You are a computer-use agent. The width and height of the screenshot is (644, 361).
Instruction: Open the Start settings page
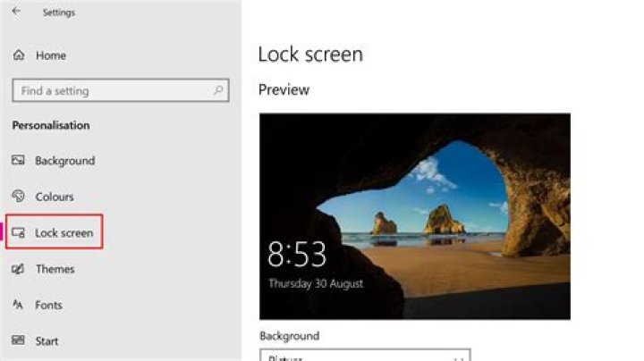click(x=47, y=340)
